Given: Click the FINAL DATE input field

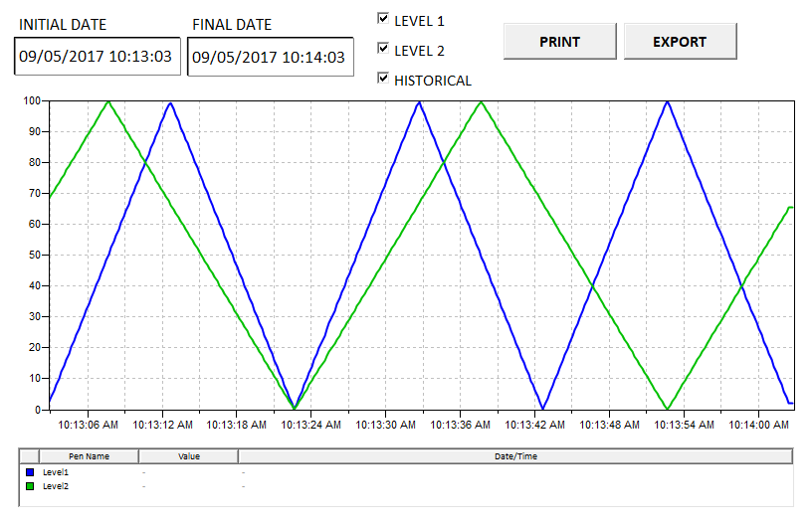Looking at the screenshot, I should coord(270,57).
